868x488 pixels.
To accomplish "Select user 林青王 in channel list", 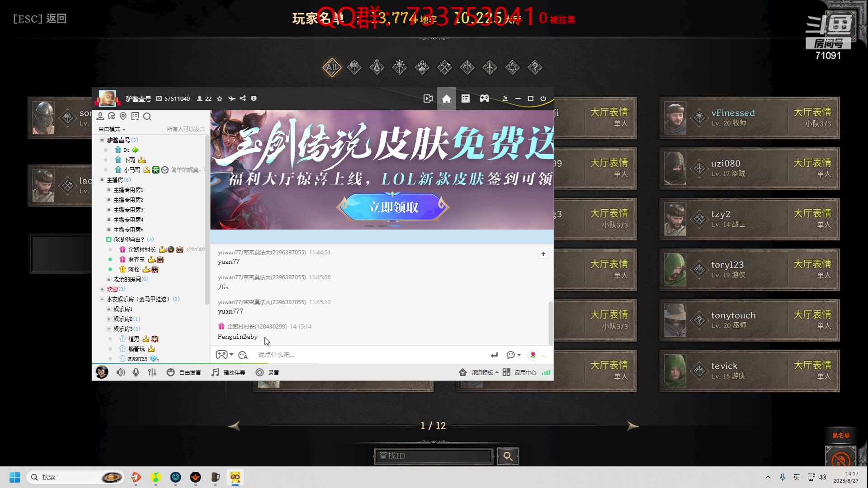I will coord(137,259).
